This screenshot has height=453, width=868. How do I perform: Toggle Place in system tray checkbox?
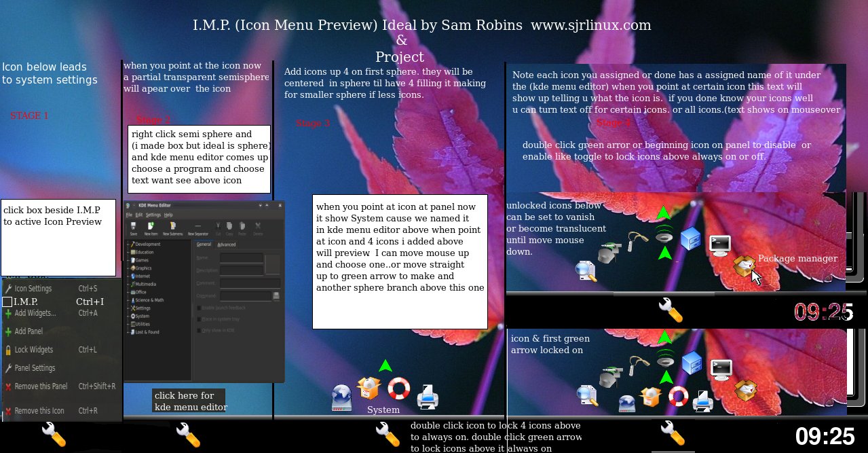199,319
